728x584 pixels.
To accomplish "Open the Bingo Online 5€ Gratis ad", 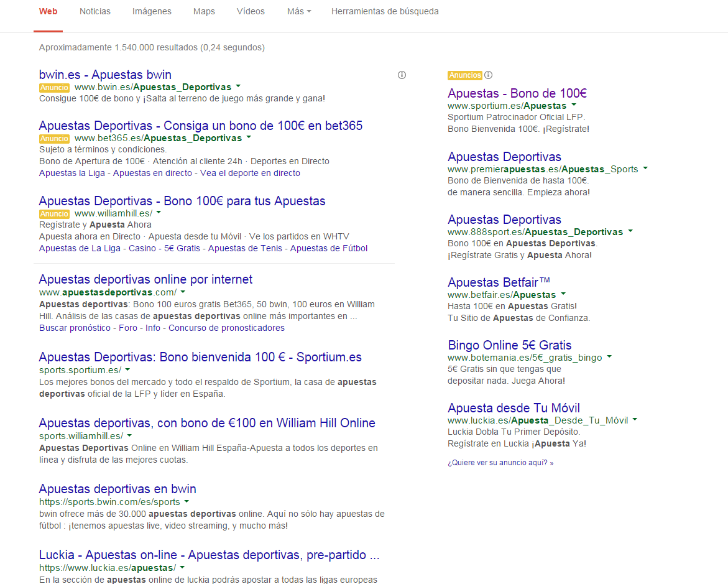I will coord(509,345).
